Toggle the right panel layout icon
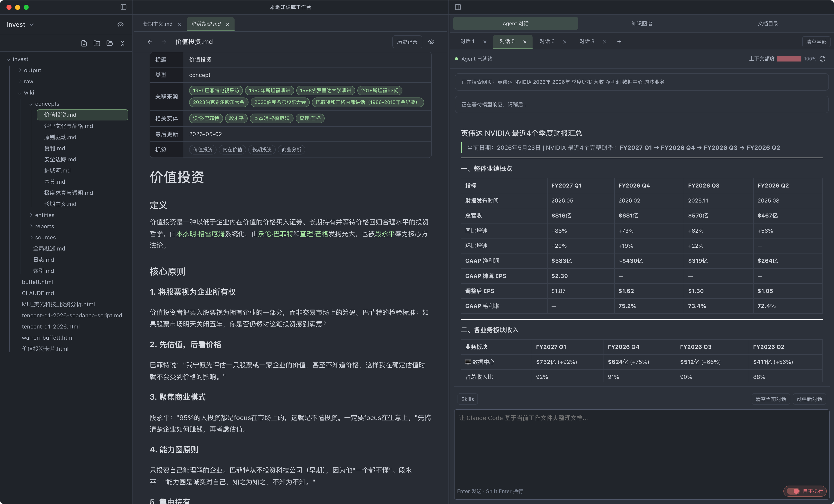The width and height of the screenshot is (834, 504). click(458, 7)
